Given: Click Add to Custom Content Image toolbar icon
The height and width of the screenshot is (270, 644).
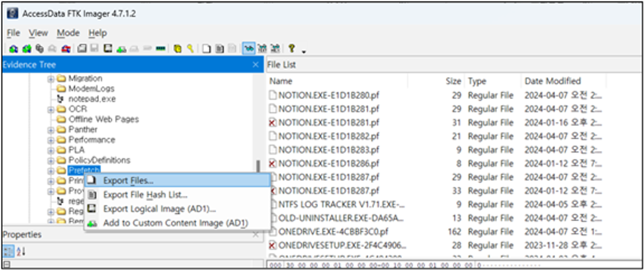Looking at the screenshot, I should click(121, 49).
